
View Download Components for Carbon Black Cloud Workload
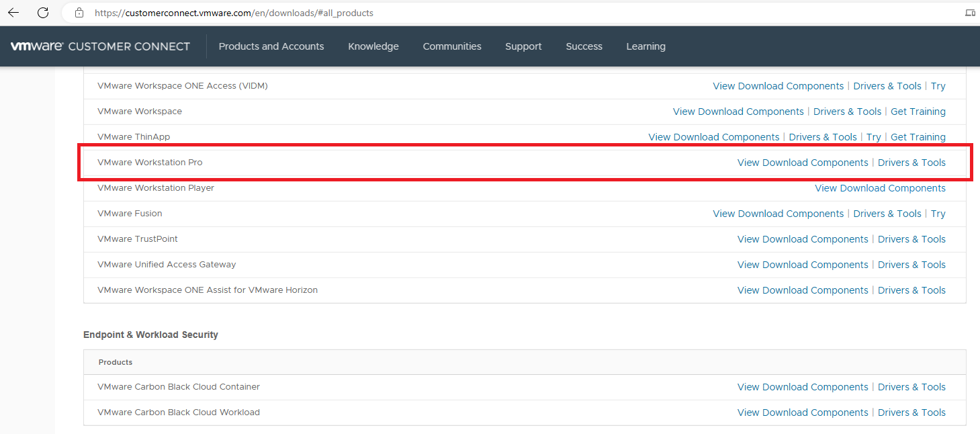tap(803, 413)
